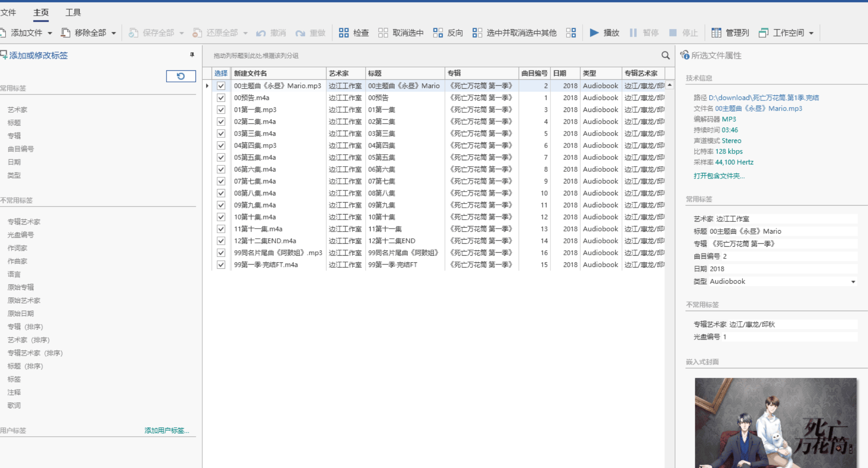Sort by 曲目编号 column header
The image size is (868, 468).
click(534, 73)
